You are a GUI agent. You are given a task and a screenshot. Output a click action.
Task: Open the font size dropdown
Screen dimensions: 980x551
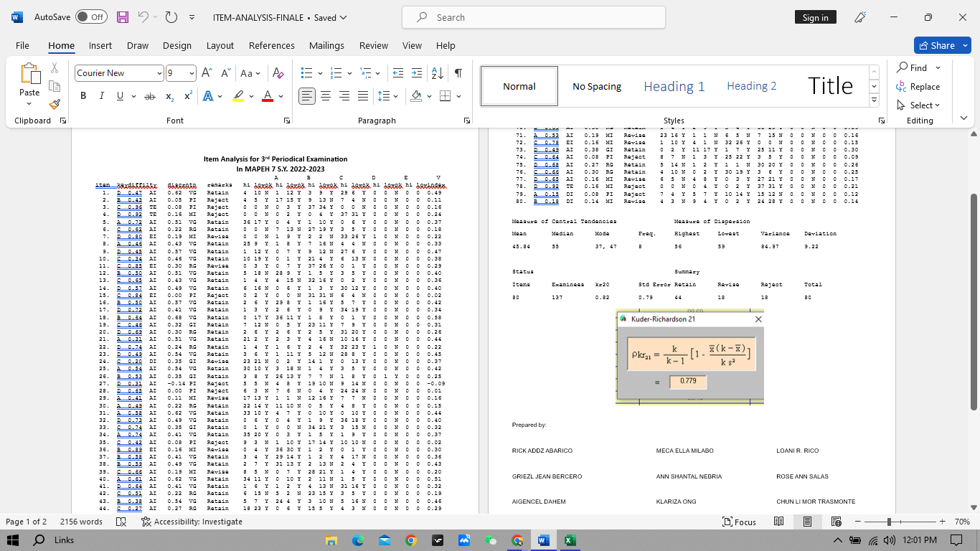(x=192, y=73)
